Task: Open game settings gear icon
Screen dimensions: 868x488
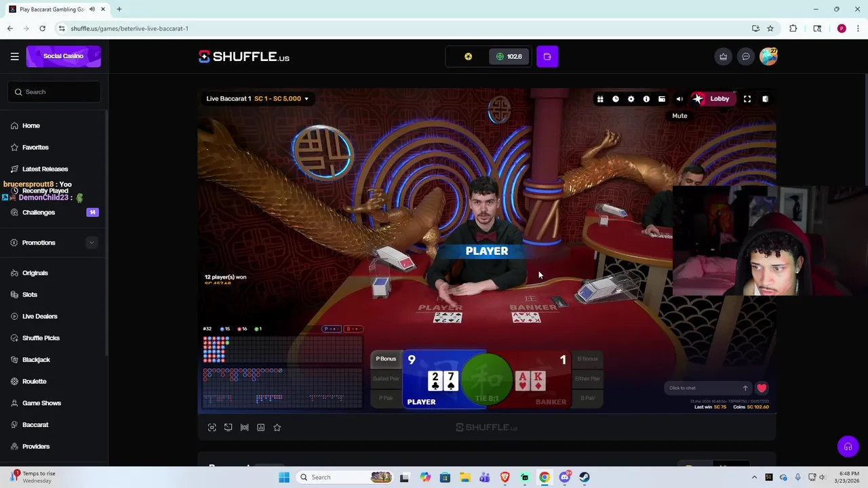Action: pos(631,99)
